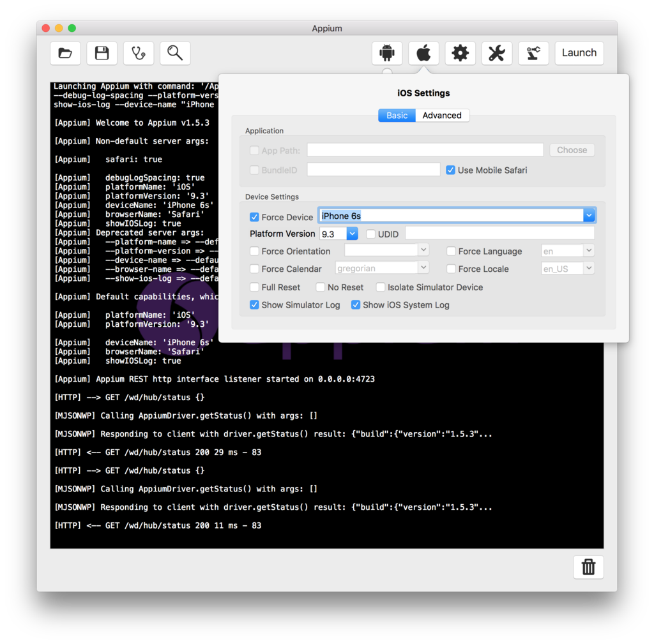Check the Full Reset option

(254, 287)
